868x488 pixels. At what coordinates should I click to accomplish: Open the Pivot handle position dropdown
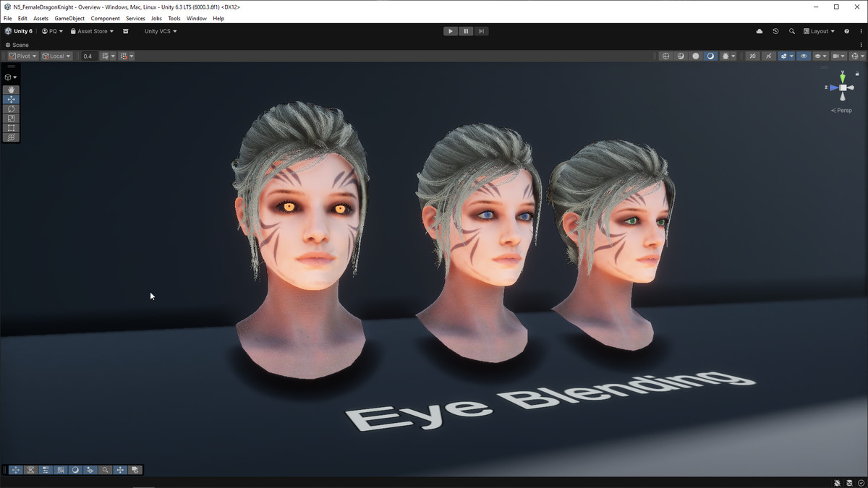click(22, 56)
